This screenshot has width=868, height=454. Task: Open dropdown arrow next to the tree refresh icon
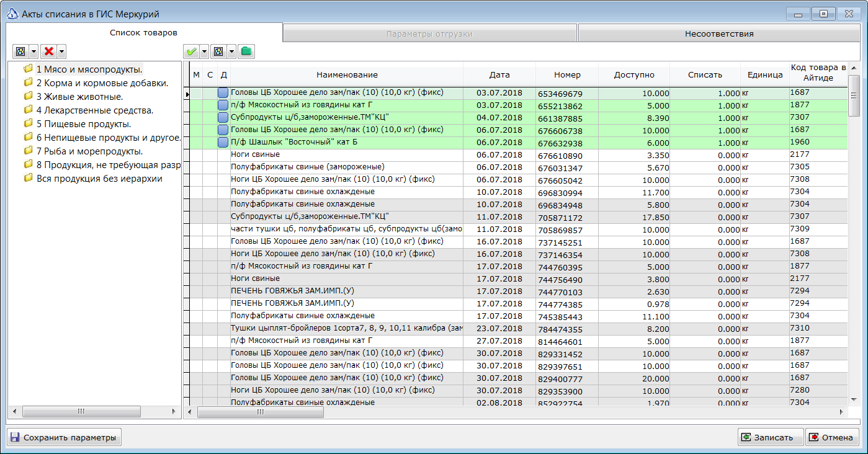coord(34,51)
